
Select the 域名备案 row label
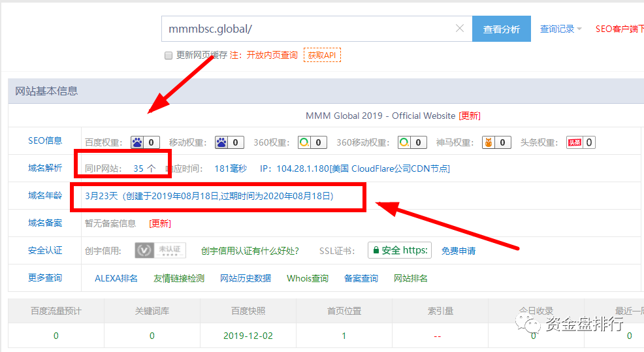click(45, 223)
